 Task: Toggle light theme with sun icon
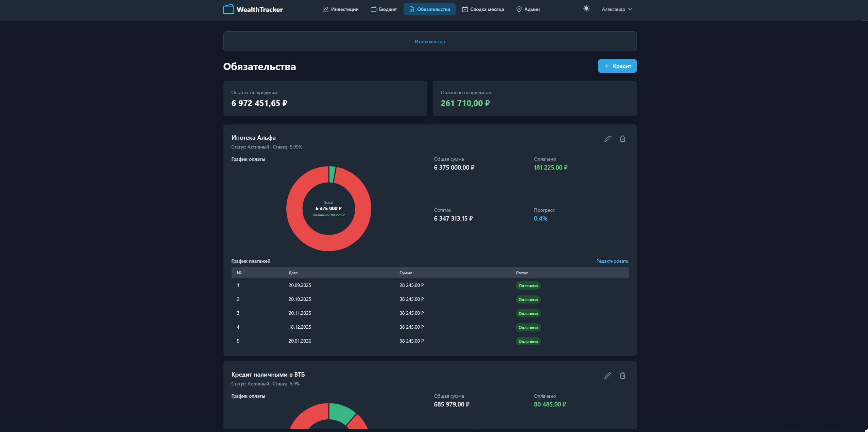tap(586, 8)
